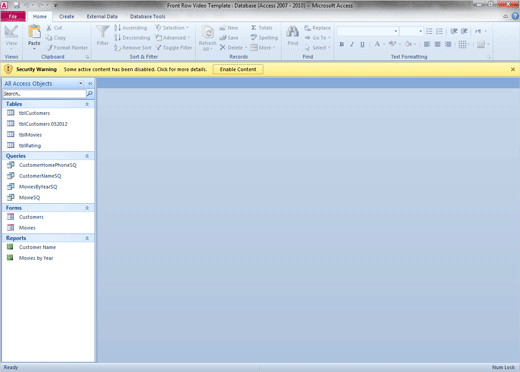Toggle Italic formatting
This screenshot has width=520, height=372.
(x=352, y=44)
